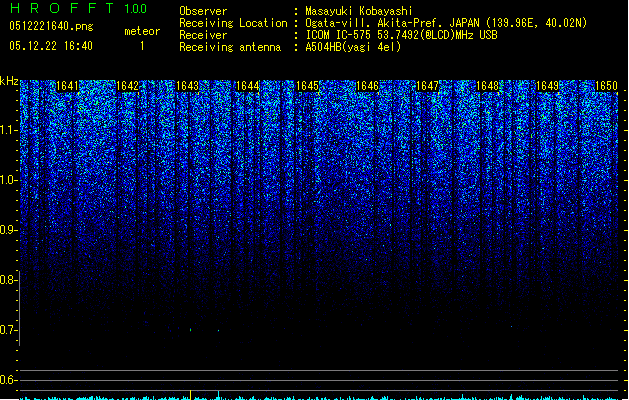This screenshot has width=629, height=400.
Task: Click the 1645 time marker
Action: (307, 85)
